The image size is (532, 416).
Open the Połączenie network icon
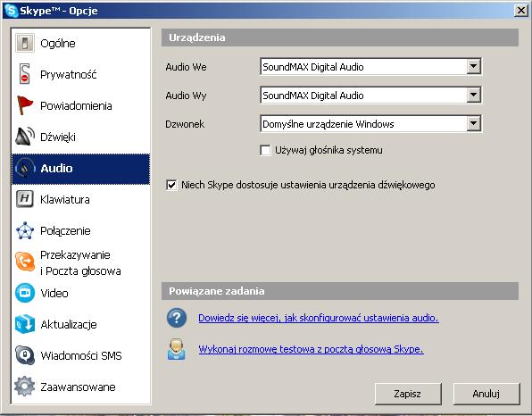(25, 230)
